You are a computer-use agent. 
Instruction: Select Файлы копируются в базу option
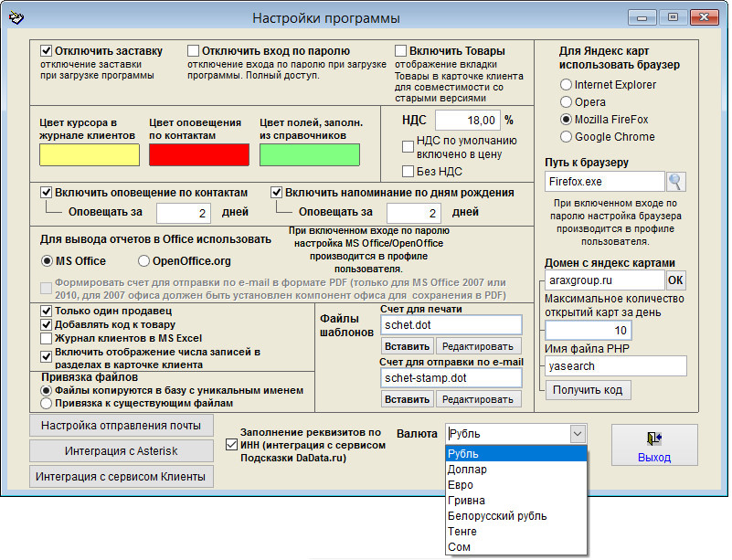coord(46,391)
